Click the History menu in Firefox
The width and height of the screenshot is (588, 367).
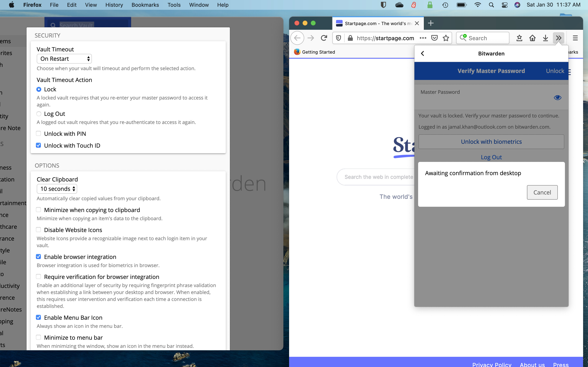114,5
